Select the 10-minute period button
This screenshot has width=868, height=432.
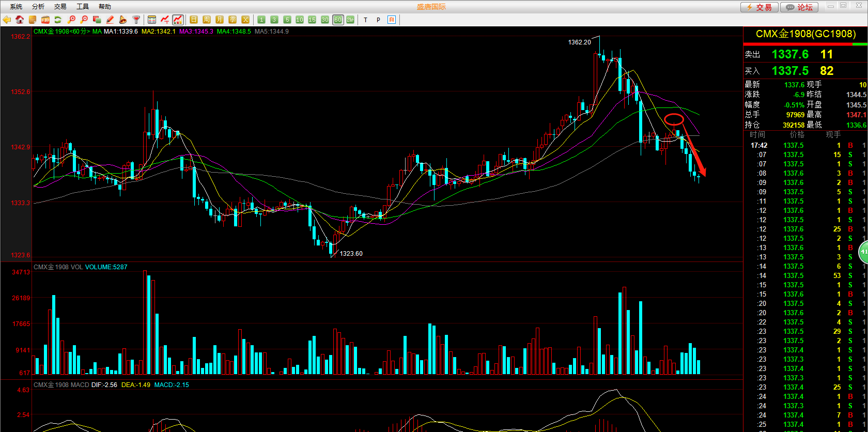(x=300, y=20)
